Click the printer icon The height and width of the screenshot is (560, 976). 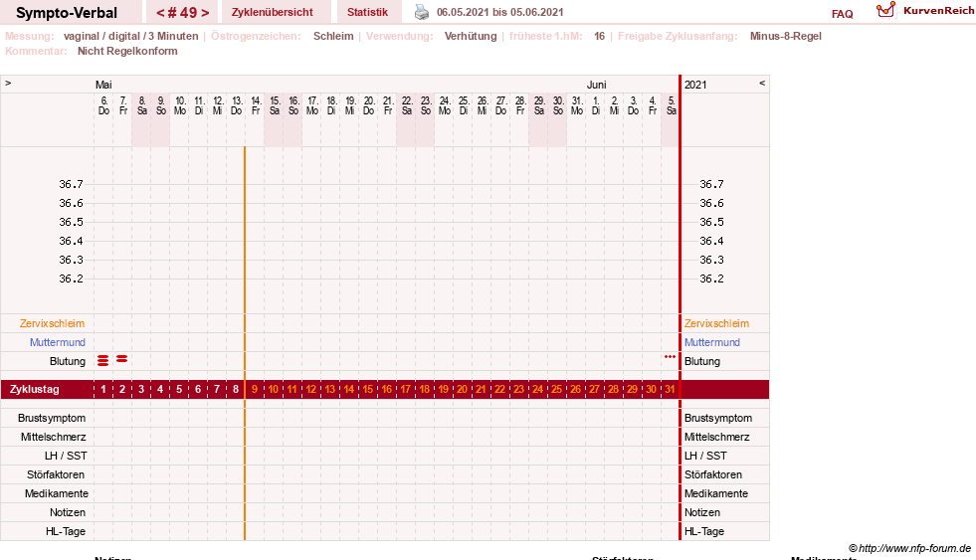click(x=422, y=12)
